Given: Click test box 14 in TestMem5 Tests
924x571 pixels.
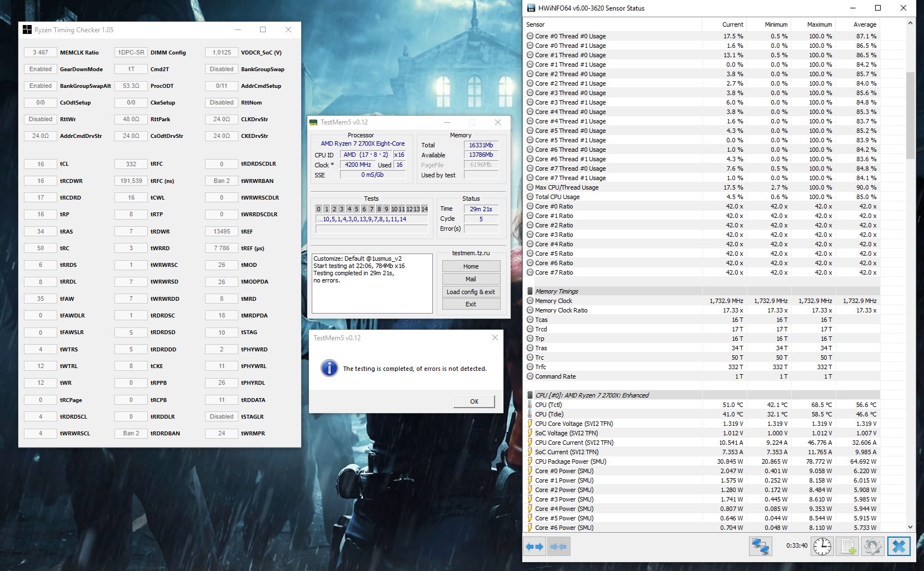Looking at the screenshot, I should pos(424,209).
